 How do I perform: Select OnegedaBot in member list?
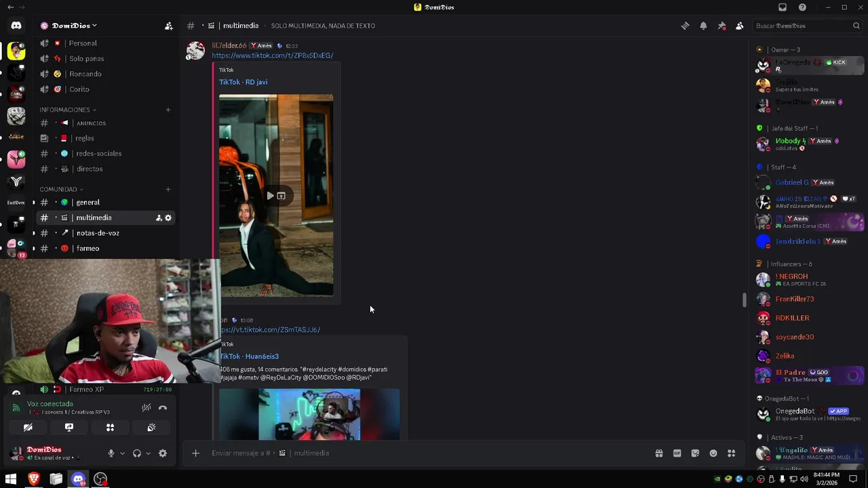[x=810, y=414]
